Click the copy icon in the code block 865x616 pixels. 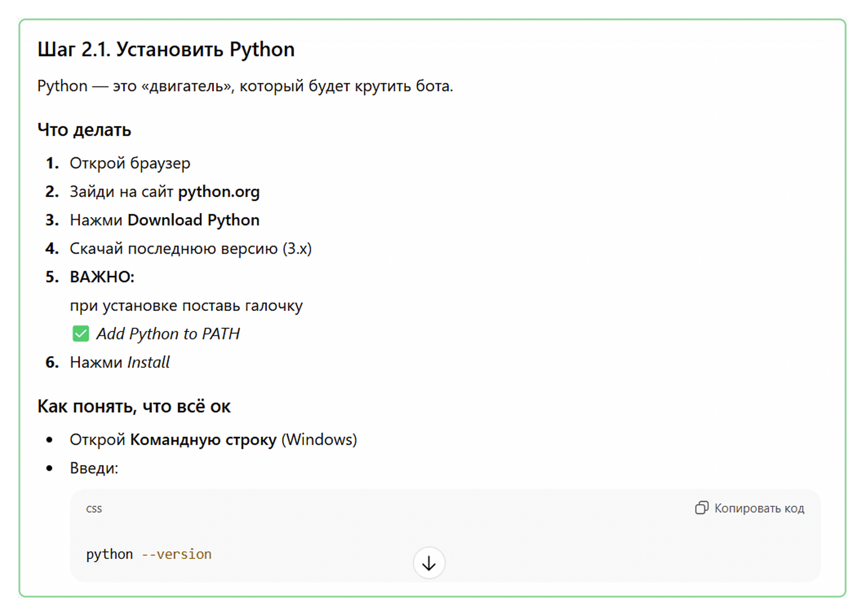[x=701, y=508]
